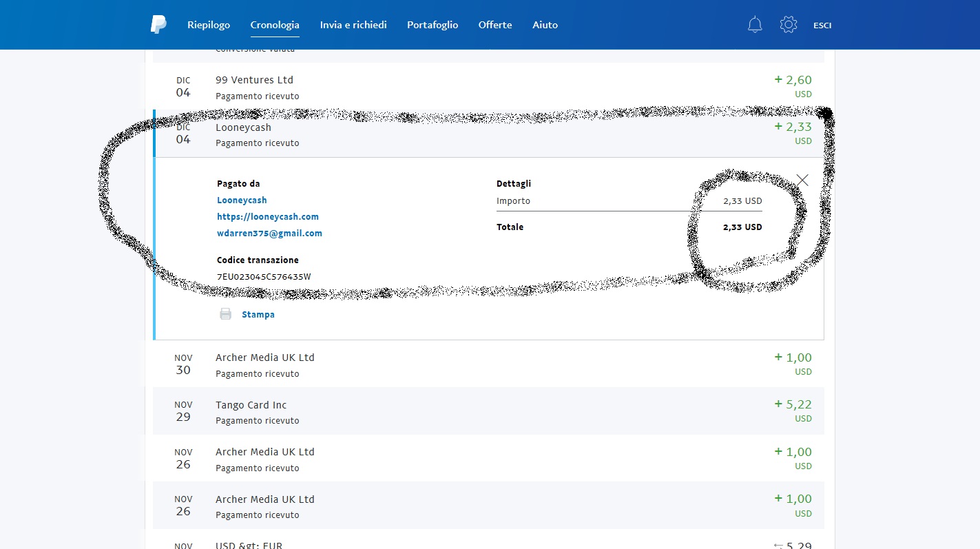The image size is (980, 549).
Task: Click the + 5,22 Tango Card amount
Action: click(x=793, y=404)
